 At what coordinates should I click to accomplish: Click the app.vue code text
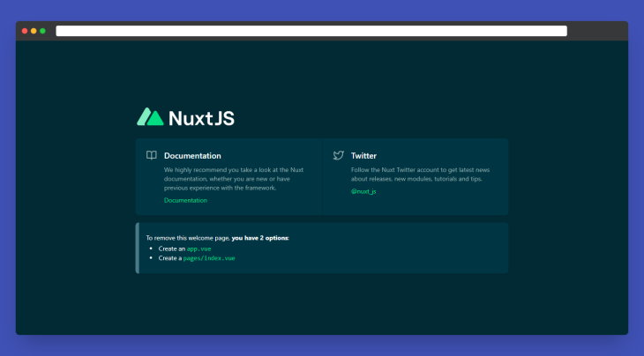(198, 248)
